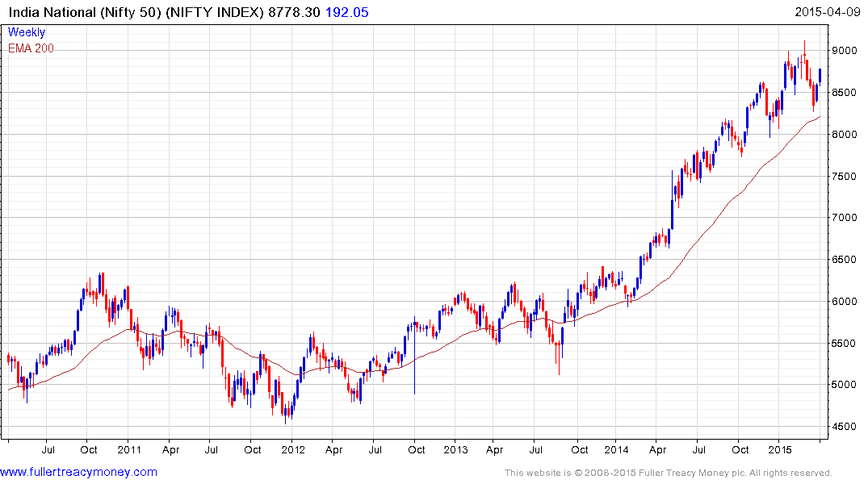Click the 9000 price axis label
Screen dimensions: 868x484
click(x=845, y=50)
